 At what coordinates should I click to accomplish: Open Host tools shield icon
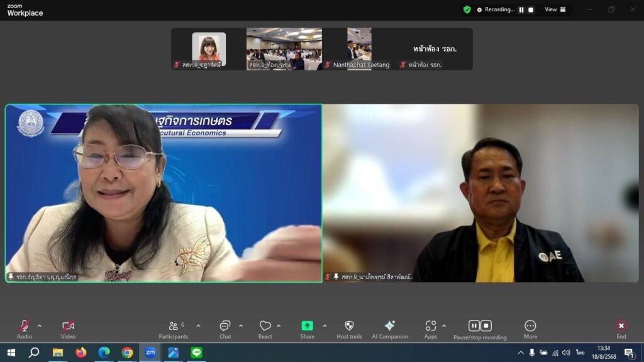click(x=349, y=326)
